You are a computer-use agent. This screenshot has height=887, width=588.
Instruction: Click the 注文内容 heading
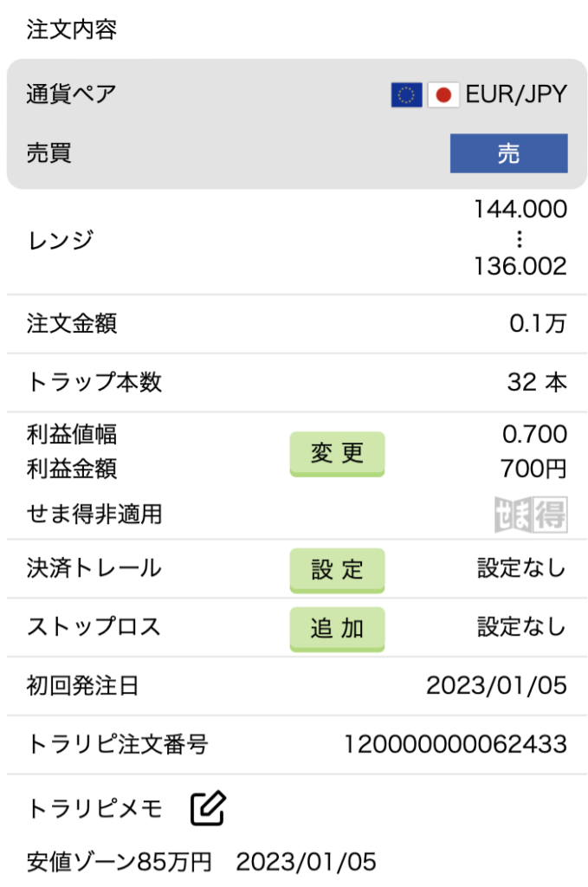click(71, 29)
